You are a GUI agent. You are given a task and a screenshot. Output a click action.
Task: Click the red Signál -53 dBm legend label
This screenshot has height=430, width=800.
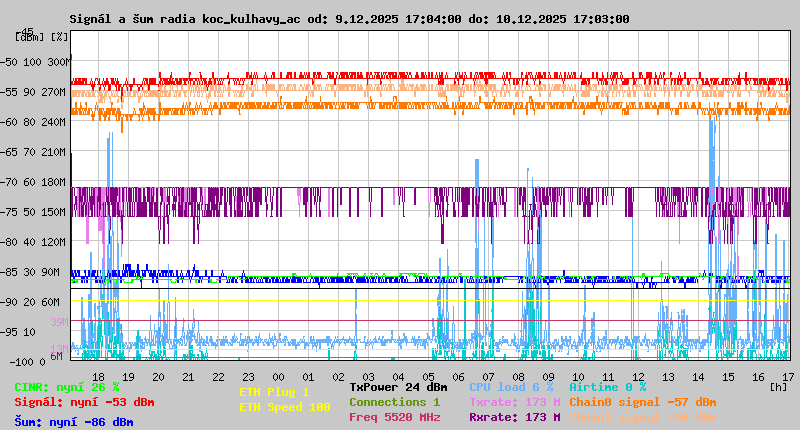click(84, 402)
